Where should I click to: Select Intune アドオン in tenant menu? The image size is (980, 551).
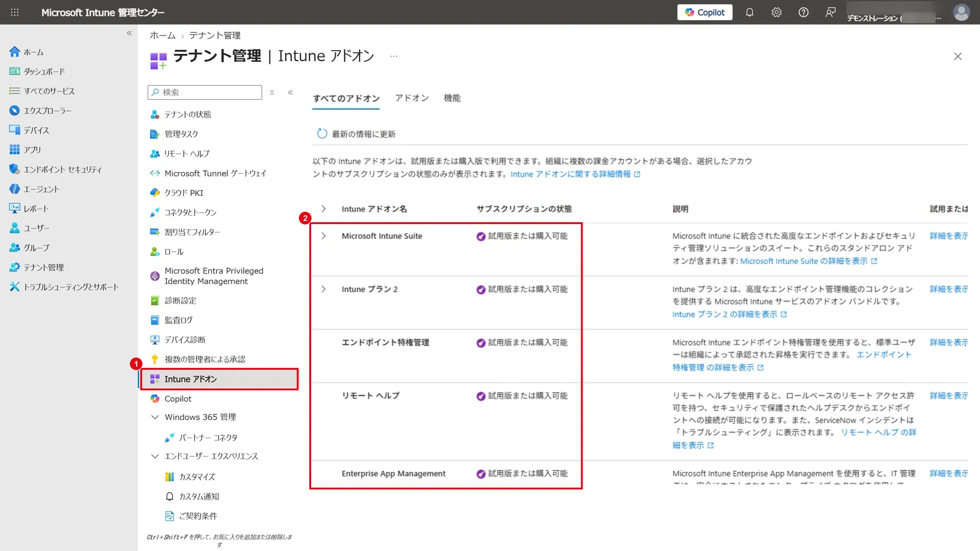(x=219, y=380)
